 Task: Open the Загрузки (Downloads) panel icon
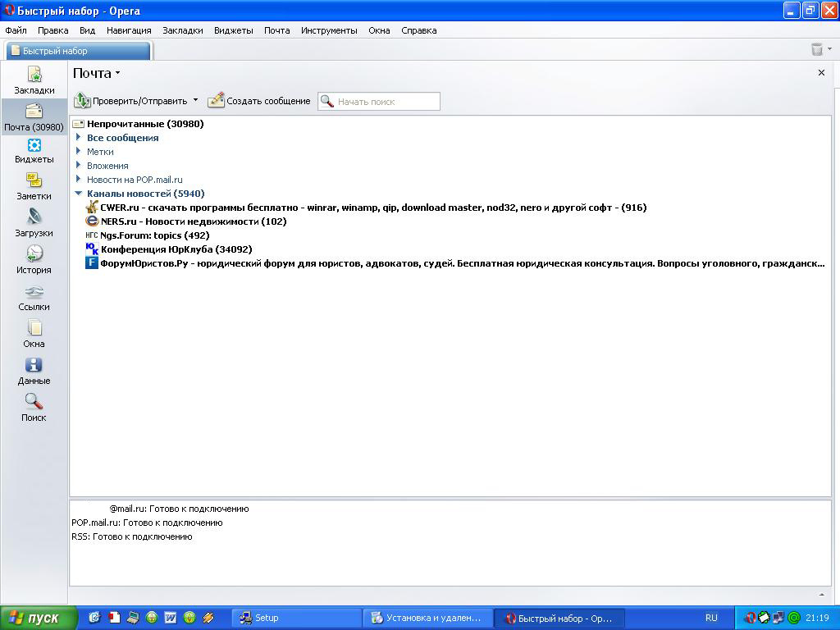tap(34, 217)
